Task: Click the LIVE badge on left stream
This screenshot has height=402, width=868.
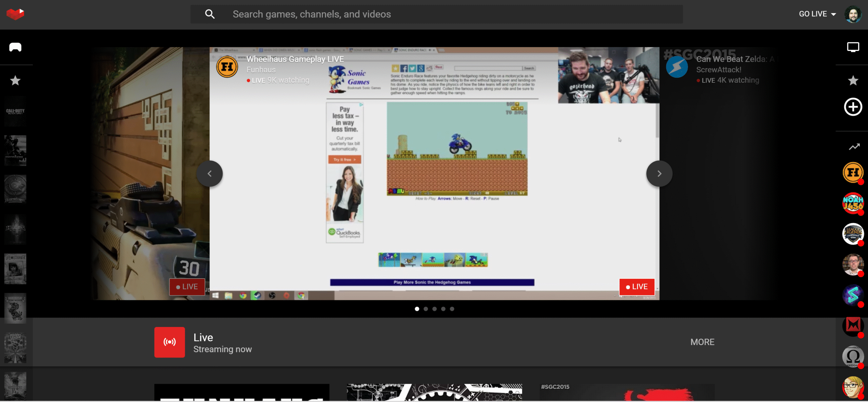Action: click(187, 287)
